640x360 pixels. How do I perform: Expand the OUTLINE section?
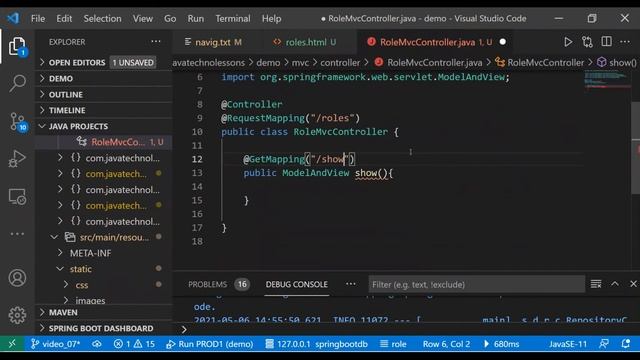tap(104, 94)
